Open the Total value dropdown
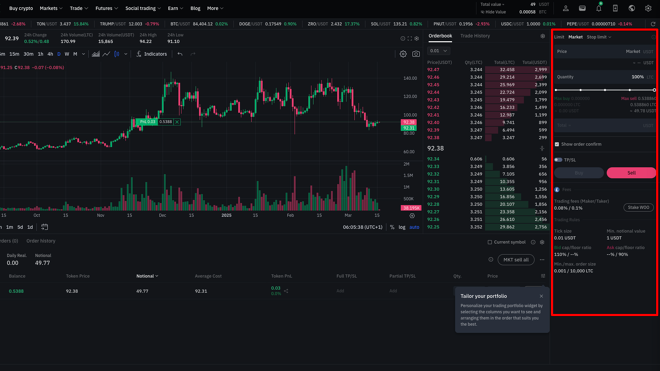The width and height of the screenshot is (660, 371). (492, 5)
